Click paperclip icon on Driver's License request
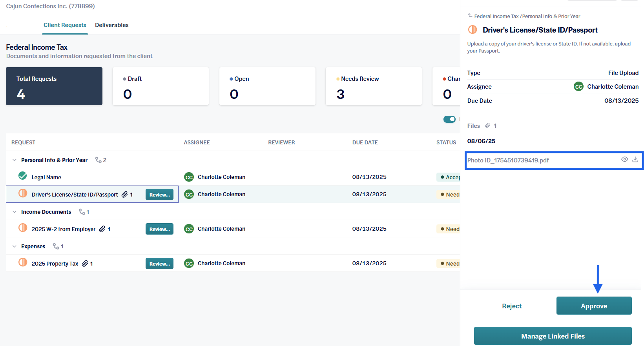The height and width of the screenshot is (346, 644). point(124,194)
